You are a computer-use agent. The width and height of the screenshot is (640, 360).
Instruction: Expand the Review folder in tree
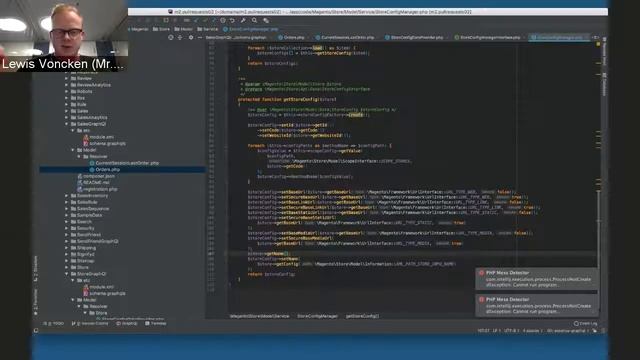tap(67, 78)
